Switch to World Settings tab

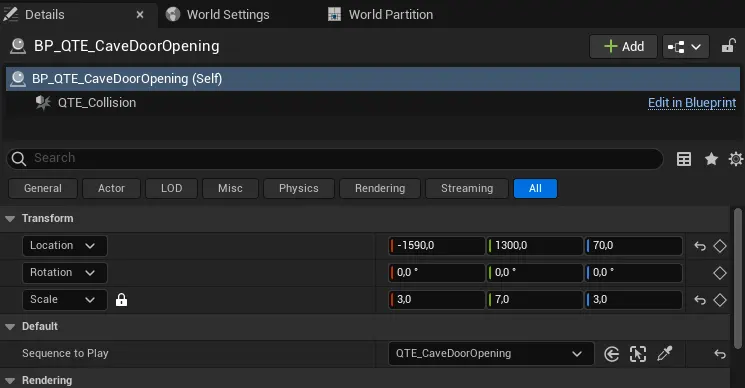click(x=218, y=15)
